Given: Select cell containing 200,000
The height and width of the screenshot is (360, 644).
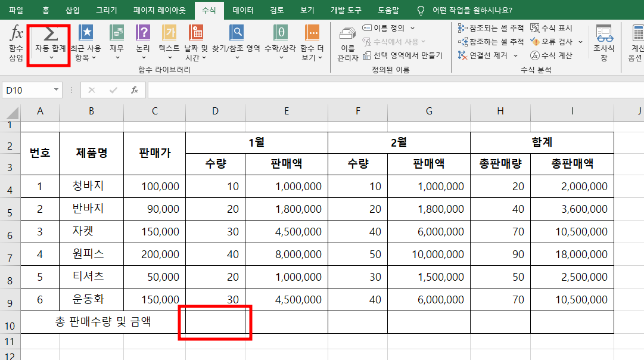Looking at the screenshot, I should 154,255.
